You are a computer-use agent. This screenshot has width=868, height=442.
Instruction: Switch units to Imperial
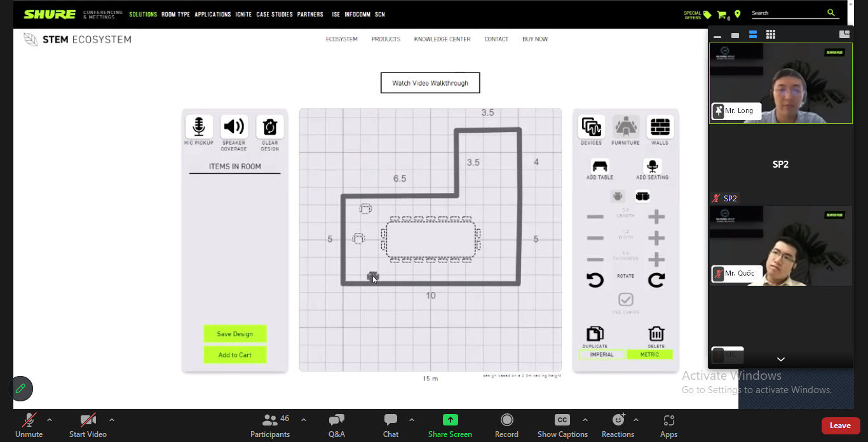[602, 354]
